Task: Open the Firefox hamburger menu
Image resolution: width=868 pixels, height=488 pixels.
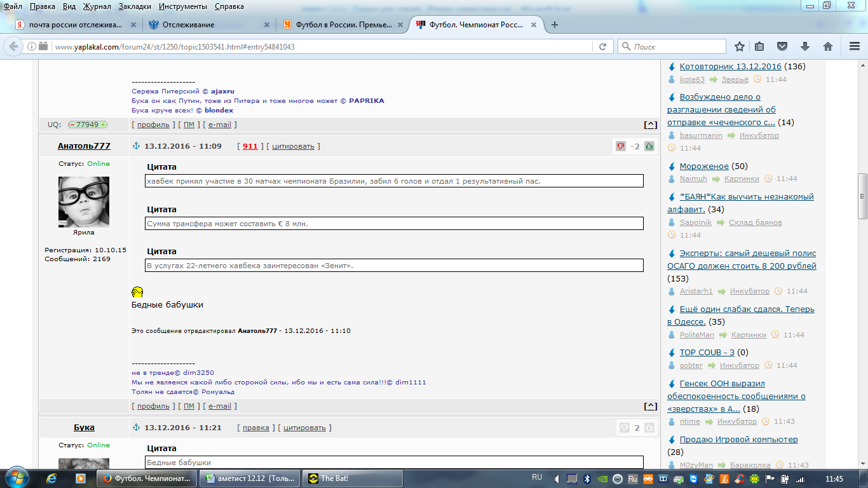Action: click(x=855, y=46)
